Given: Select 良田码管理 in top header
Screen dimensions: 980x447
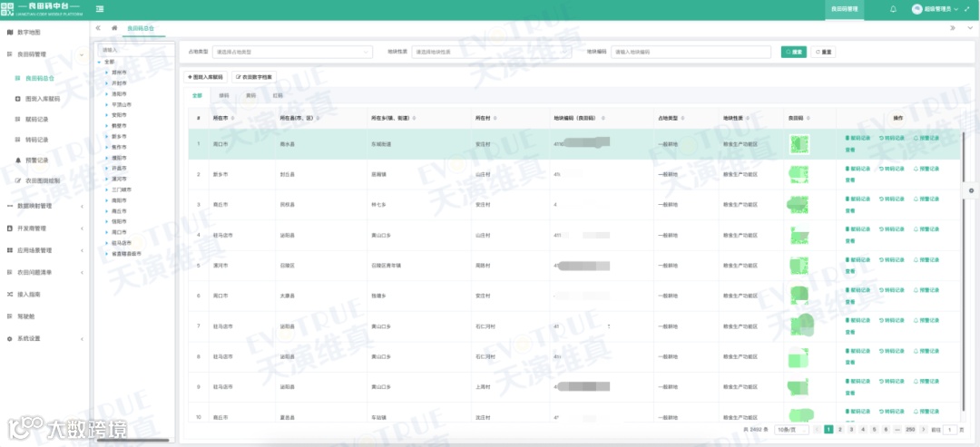Looking at the screenshot, I should pyautogui.click(x=845, y=9).
